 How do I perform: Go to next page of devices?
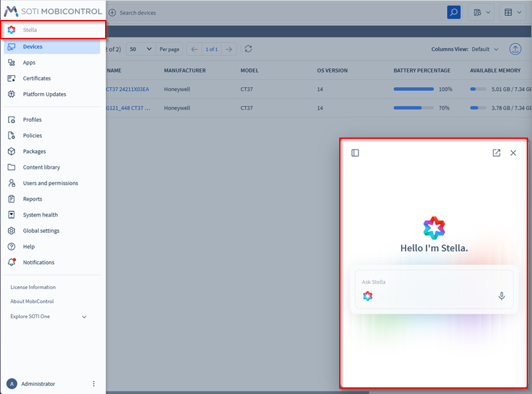(229, 49)
